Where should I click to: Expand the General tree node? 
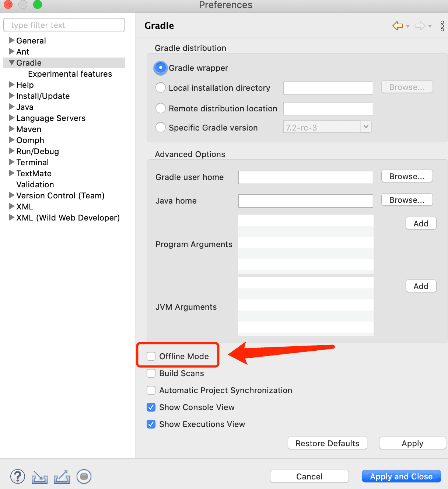tap(12, 40)
